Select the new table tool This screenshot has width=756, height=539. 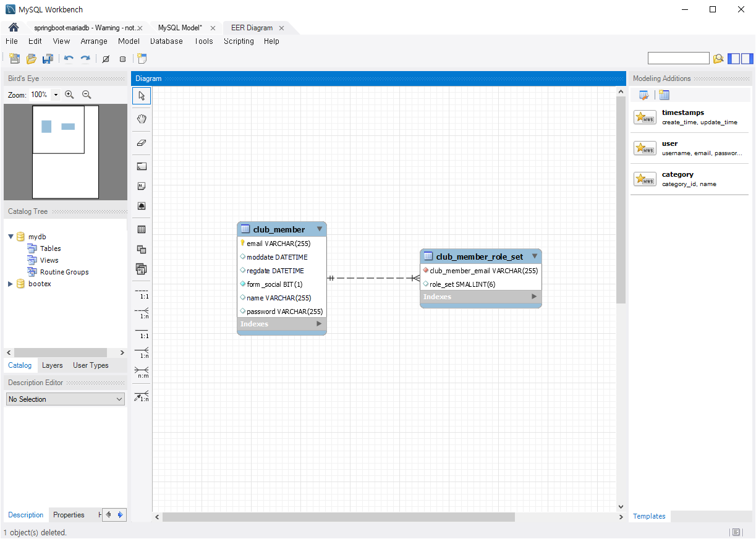(x=142, y=229)
